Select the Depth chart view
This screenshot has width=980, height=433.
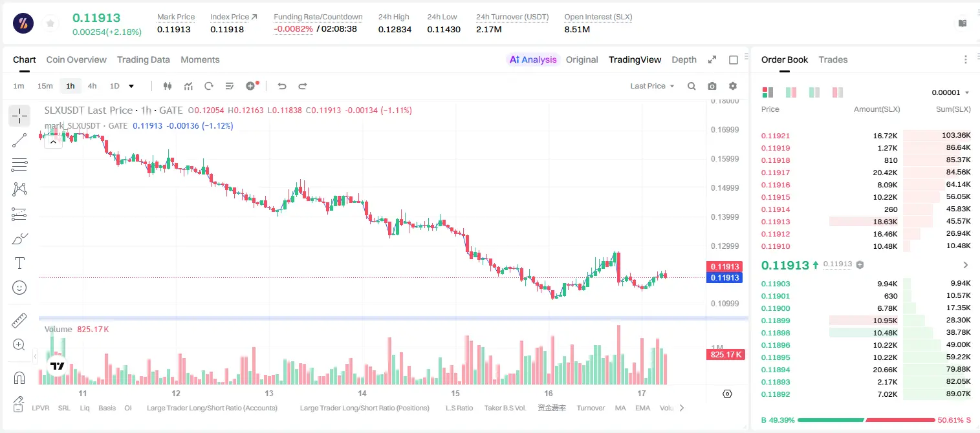(684, 59)
